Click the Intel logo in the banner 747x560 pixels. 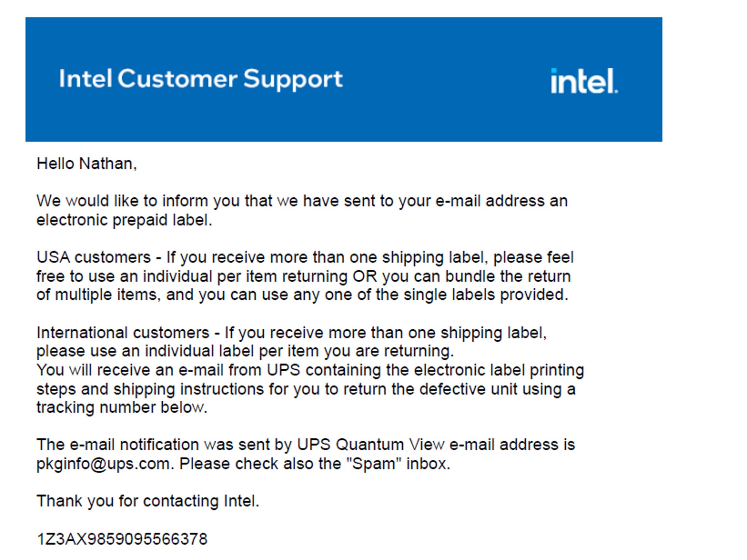pos(584,81)
